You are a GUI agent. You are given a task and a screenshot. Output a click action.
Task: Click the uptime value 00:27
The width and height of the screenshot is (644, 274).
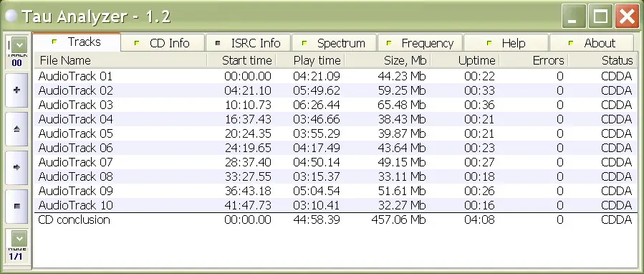tap(479, 162)
